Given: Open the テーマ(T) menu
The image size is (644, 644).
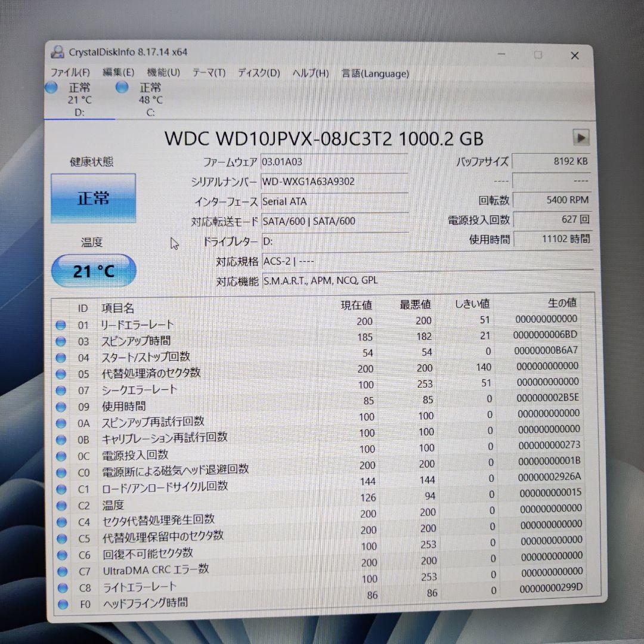Looking at the screenshot, I should pyautogui.click(x=209, y=73).
